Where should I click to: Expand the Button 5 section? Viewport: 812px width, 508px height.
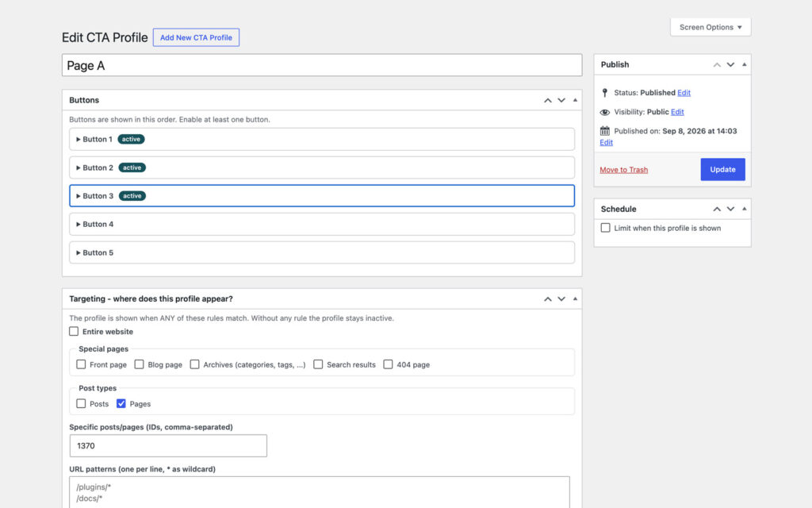pyautogui.click(x=322, y=252)
